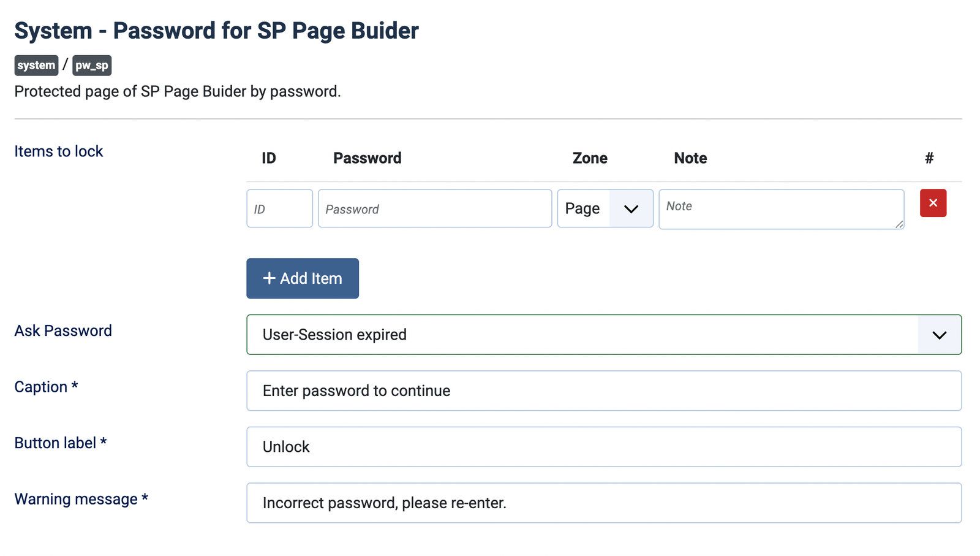980x556 pixels.
Task: Click the Unlock button label field
Action: [603, 447]
